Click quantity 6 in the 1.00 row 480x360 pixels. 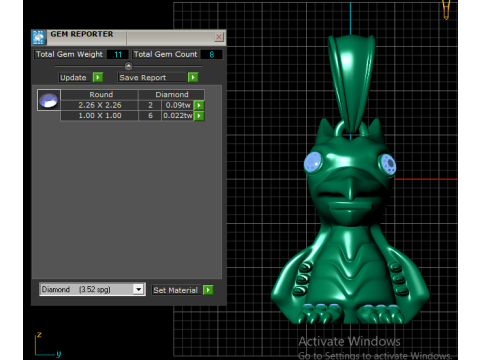(150, 116)
